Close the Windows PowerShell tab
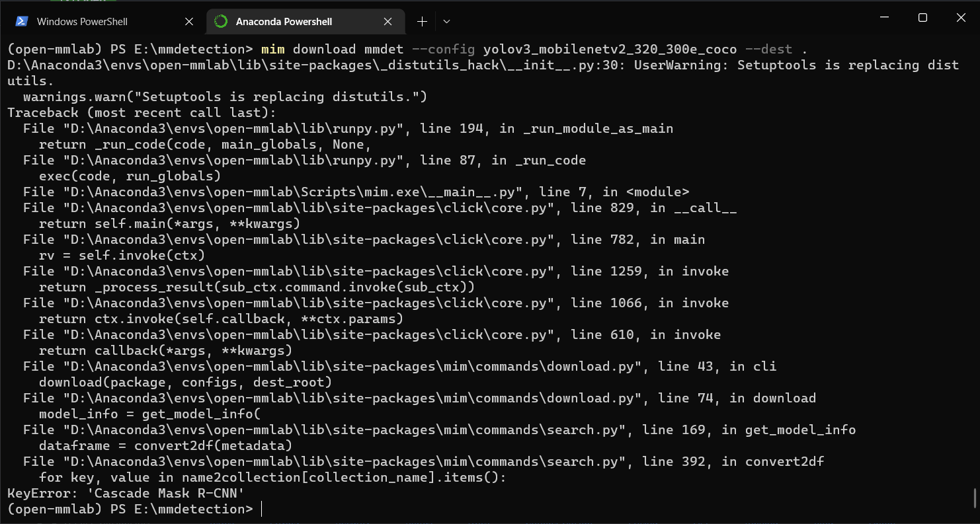980x524 pixels. coord(189,20)
